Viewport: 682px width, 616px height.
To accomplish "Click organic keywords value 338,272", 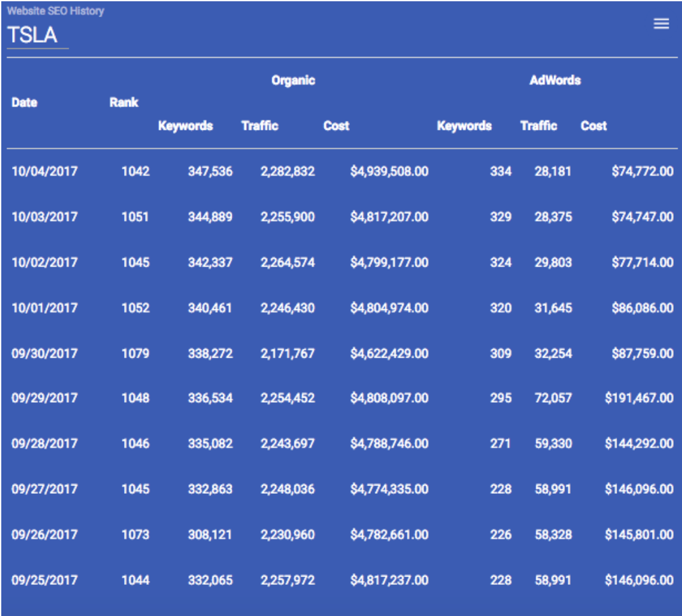I will point(211,353).
